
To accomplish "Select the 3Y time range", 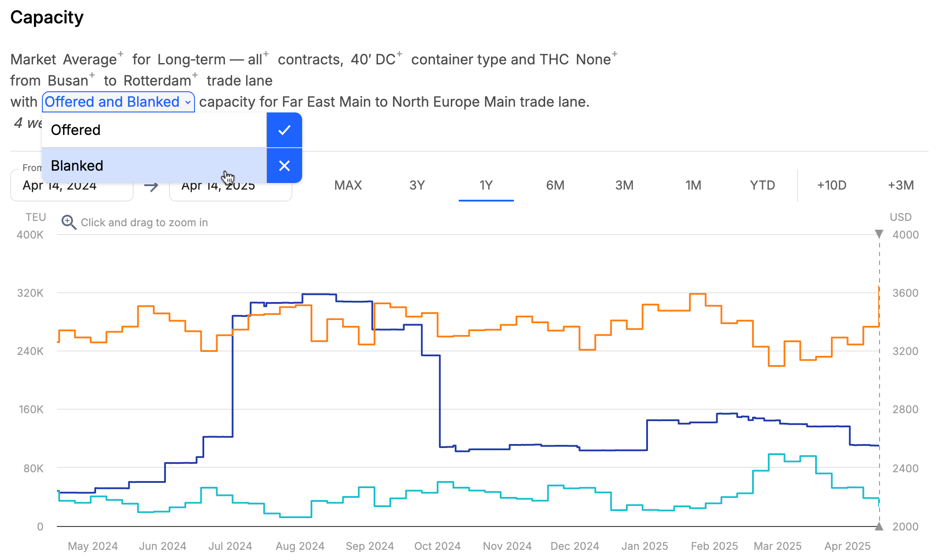I will (x=417, y=185).
